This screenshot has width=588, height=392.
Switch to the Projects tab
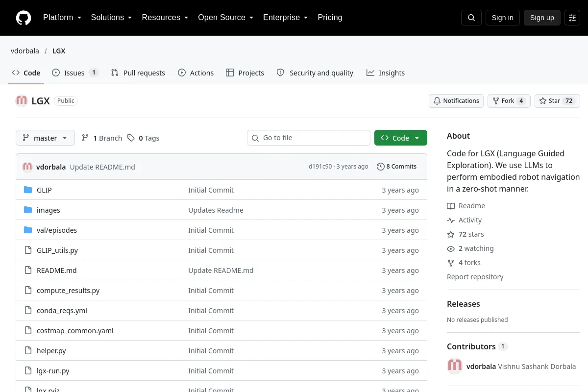coord(245,73)
